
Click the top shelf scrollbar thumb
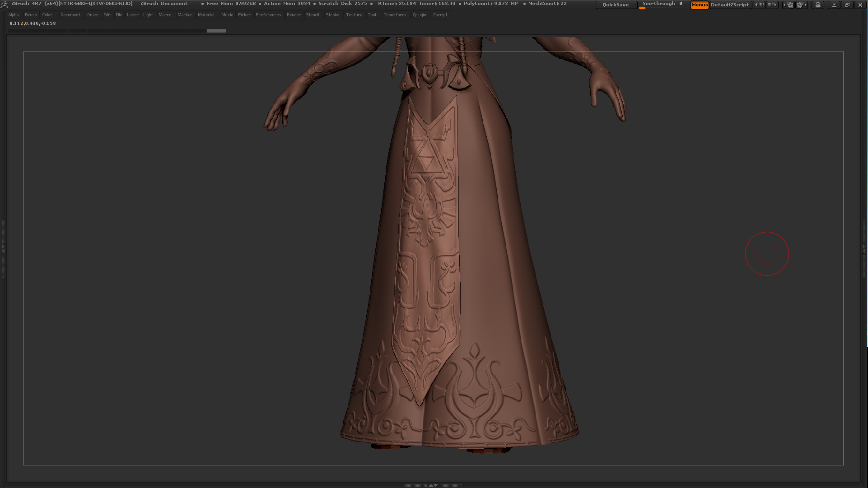216,31
